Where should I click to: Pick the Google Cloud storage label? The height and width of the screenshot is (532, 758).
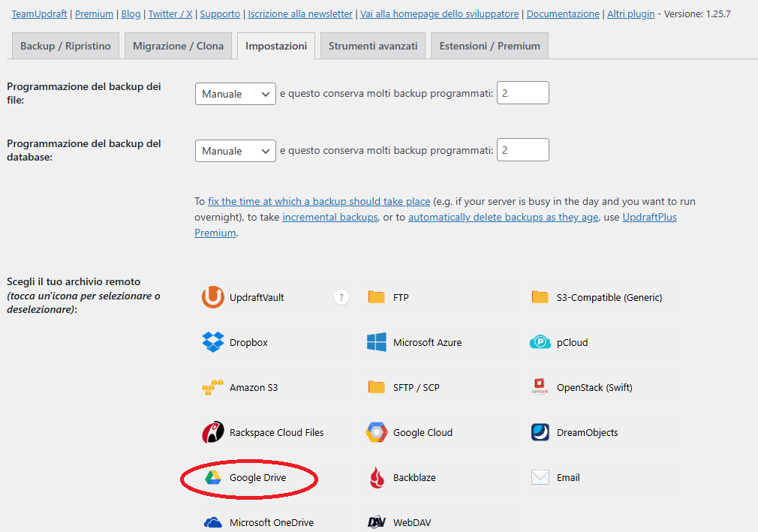click(423, 432)
